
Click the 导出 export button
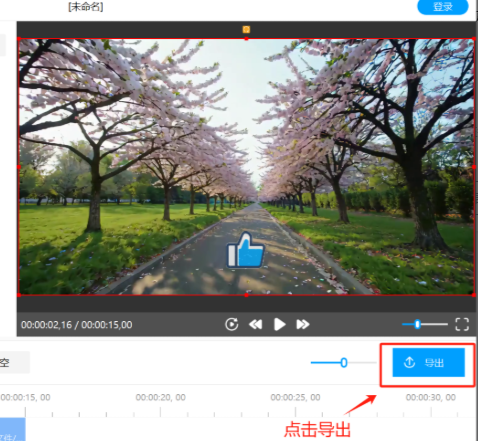[x=428, y=362]
